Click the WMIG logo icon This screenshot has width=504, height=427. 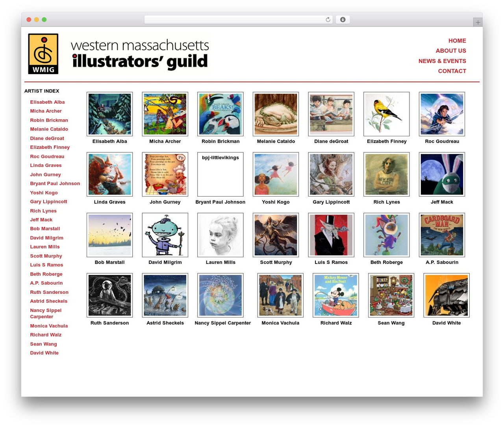click(43, 54)
